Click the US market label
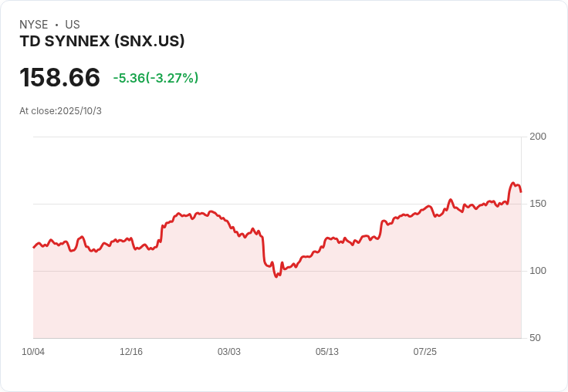Viewport: 568px width, 392px height. pyautogui.click(x=73, y=25)
